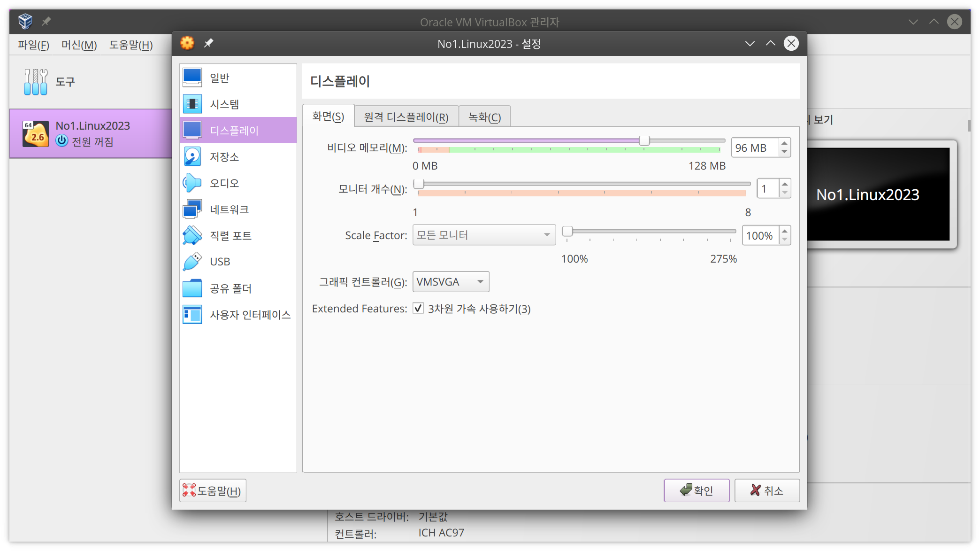Increase video memory with the up arrow
980x551 pixels.
(x=784, y=143)
